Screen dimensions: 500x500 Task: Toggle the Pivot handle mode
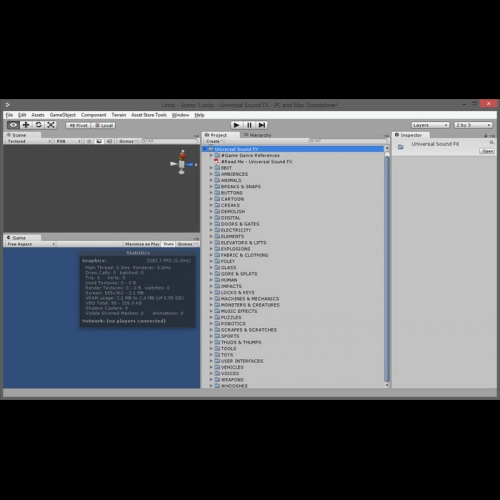(x=78, y=125)
